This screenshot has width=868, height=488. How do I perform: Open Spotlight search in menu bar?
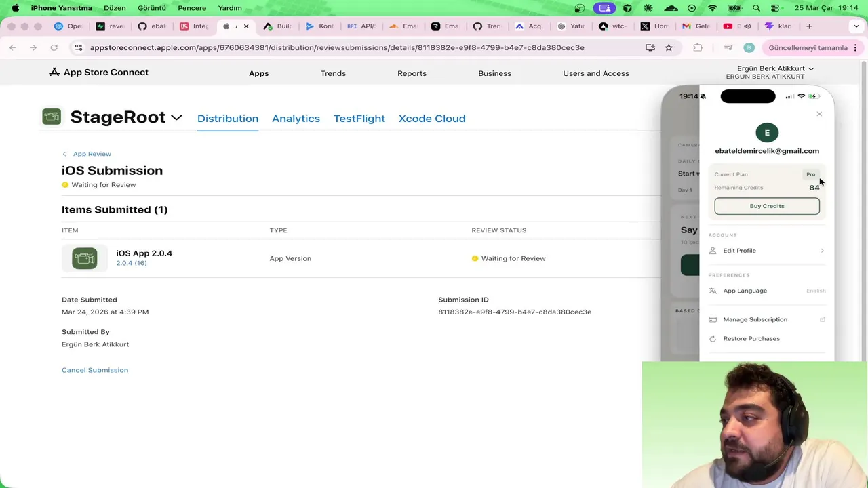(x=757, y=8)
